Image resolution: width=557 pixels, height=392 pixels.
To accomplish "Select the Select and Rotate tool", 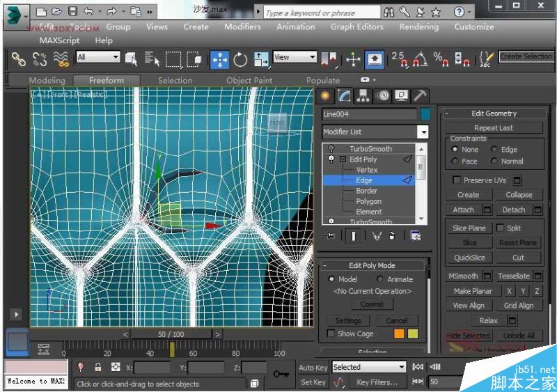I will (240, 59).
